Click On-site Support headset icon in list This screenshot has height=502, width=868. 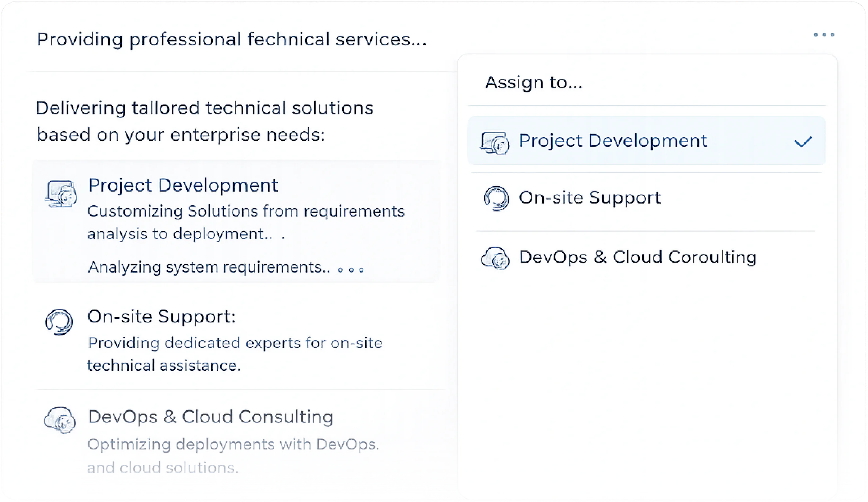pos(59,322)
